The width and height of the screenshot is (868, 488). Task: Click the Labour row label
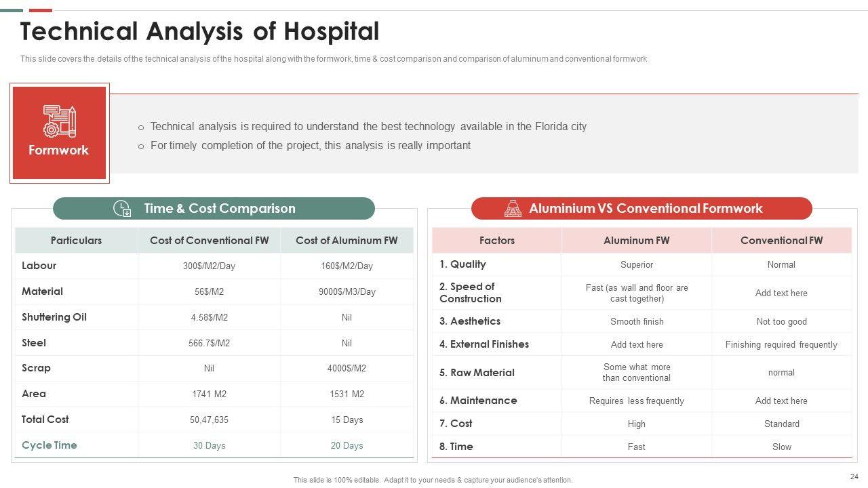point(39,266)
